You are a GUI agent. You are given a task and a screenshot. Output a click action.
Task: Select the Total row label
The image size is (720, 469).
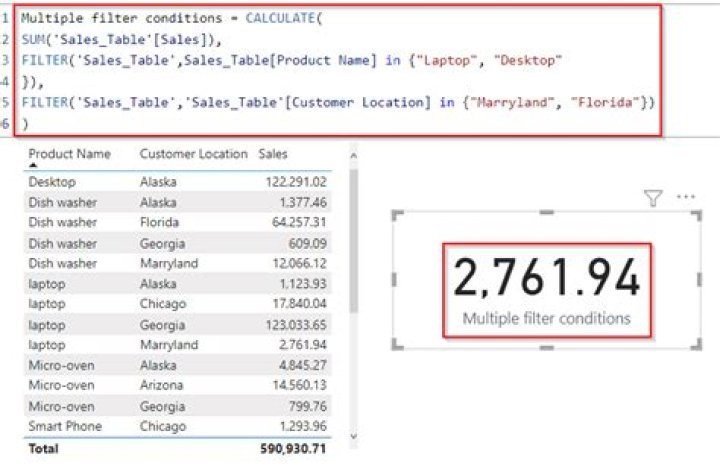43,448
